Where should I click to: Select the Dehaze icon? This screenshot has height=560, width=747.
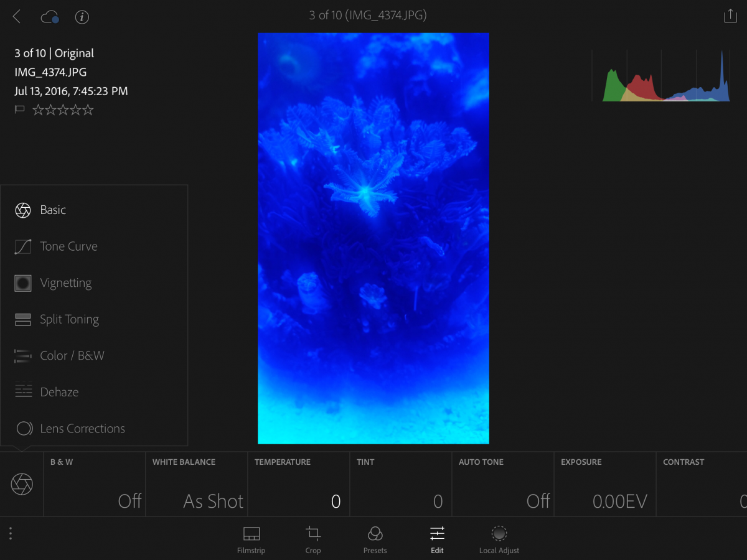click(x=23, y=392)
